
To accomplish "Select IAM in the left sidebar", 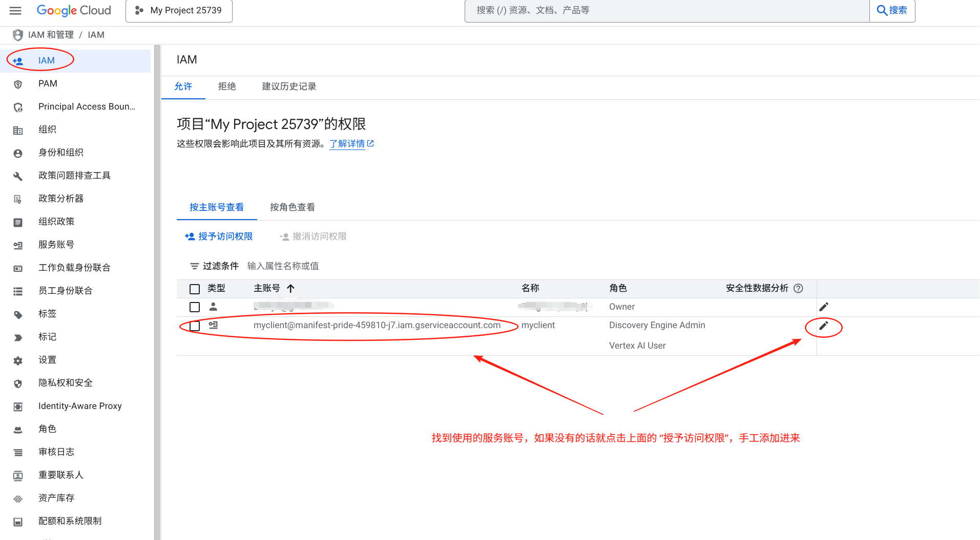I will click(x=75, y=60).
